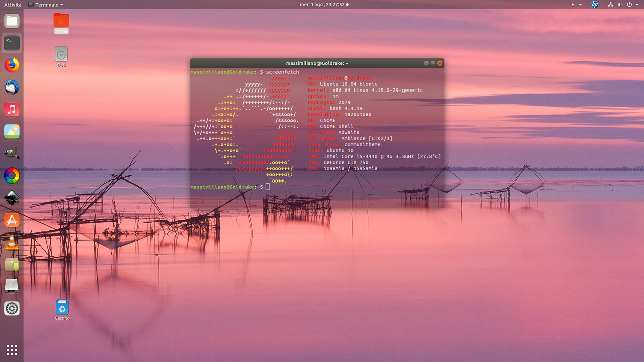The image size is (644, 362).
Task: Click the eject indicator icon in top bar
Action: [573, 5]
